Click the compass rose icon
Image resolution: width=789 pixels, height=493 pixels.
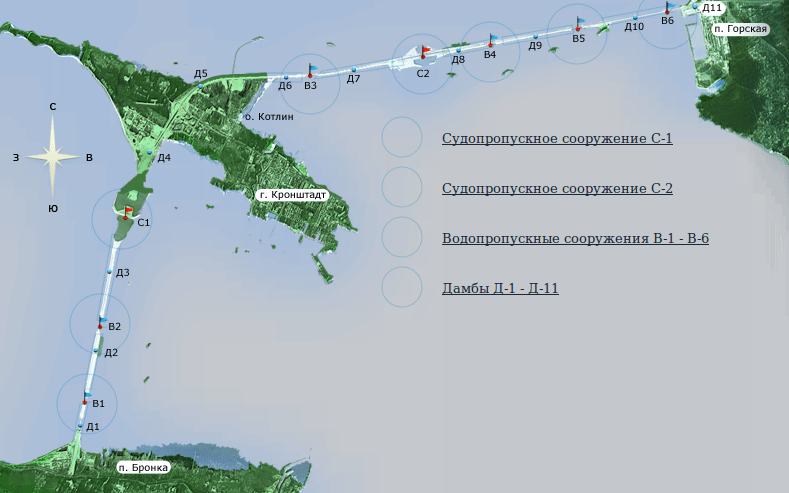click(52, 155)
